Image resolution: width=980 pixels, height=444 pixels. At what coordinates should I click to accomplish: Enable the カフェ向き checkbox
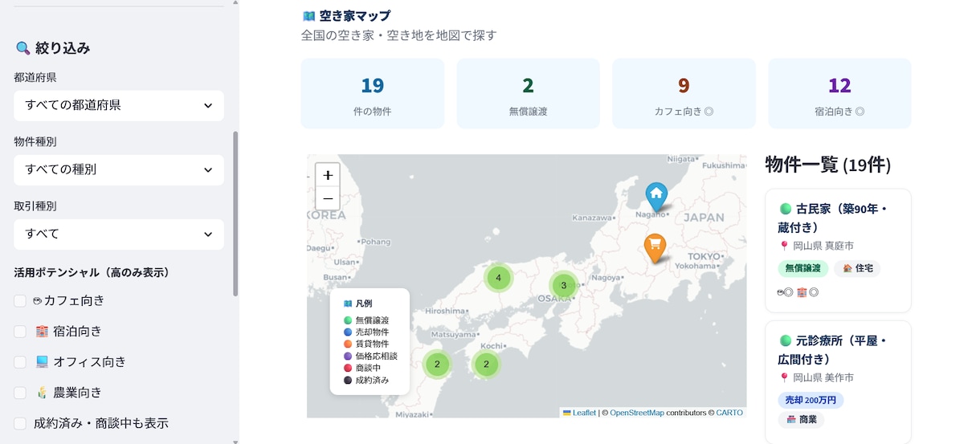(20, 301)
